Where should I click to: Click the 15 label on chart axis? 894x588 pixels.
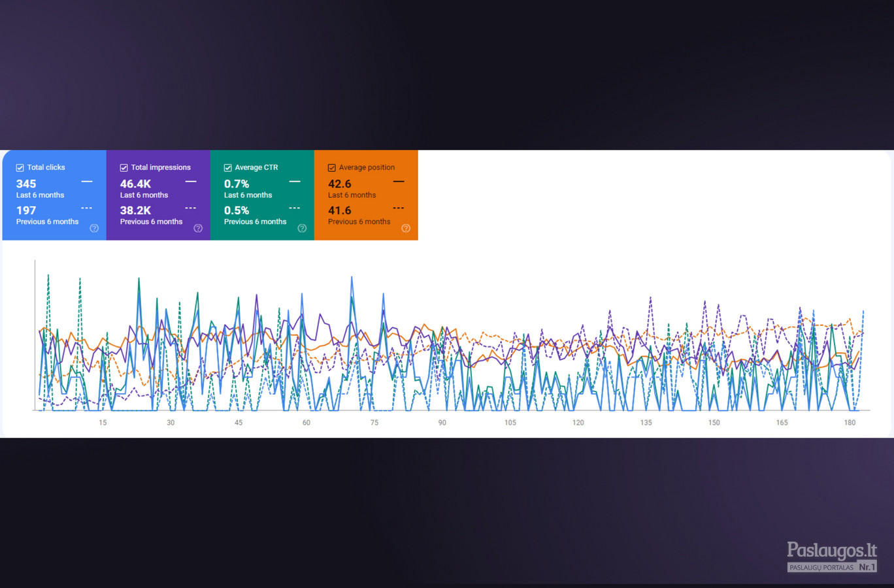[103, 423]
